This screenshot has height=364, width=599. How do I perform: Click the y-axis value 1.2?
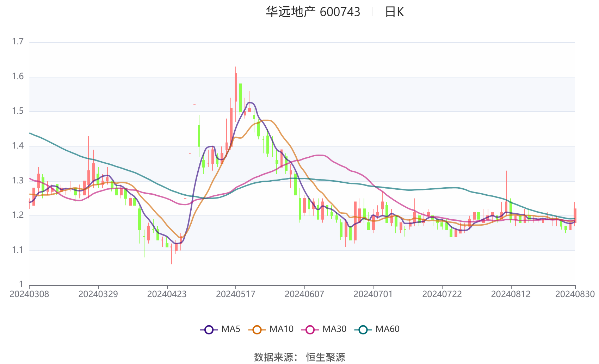(x=18, y=215)
